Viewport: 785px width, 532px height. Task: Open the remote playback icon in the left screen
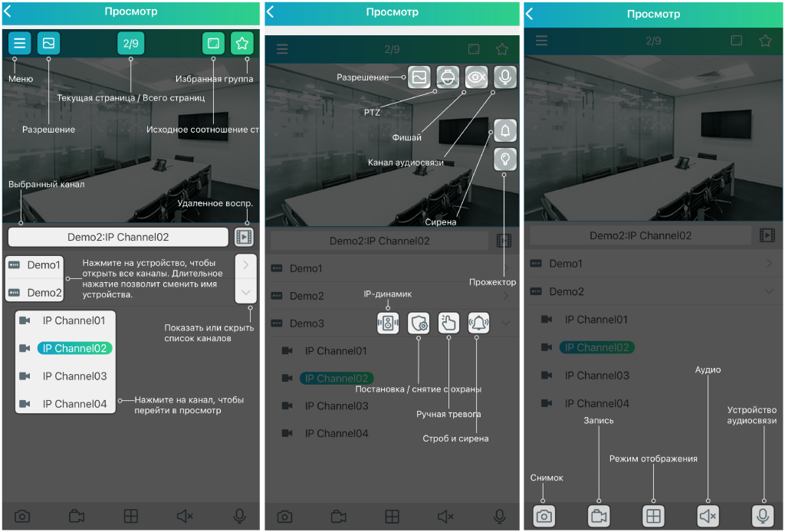point(244,237)
